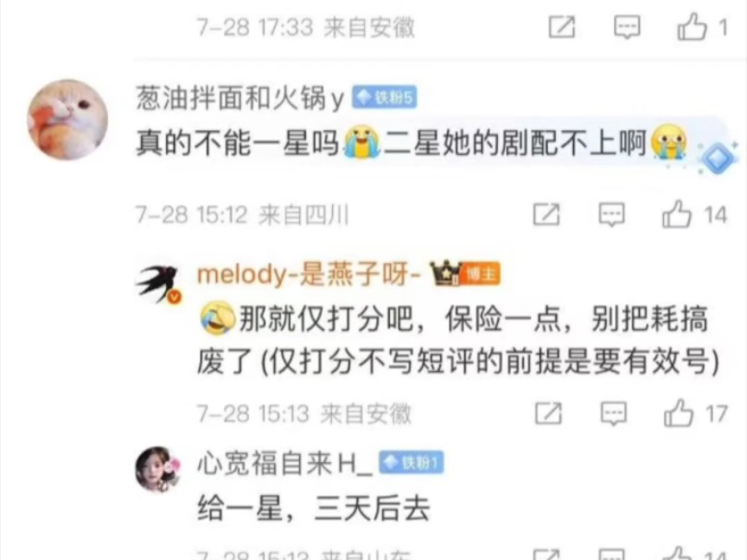This screenshot has width=747, height=560.
Task: Open 心宽福自来H_'s profile avatar
Action: 159,470
